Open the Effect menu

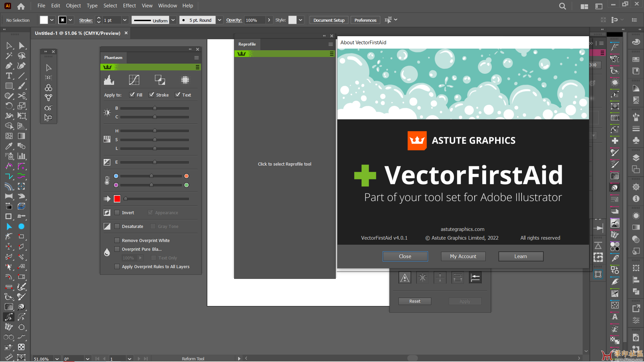tap(129, 6)
